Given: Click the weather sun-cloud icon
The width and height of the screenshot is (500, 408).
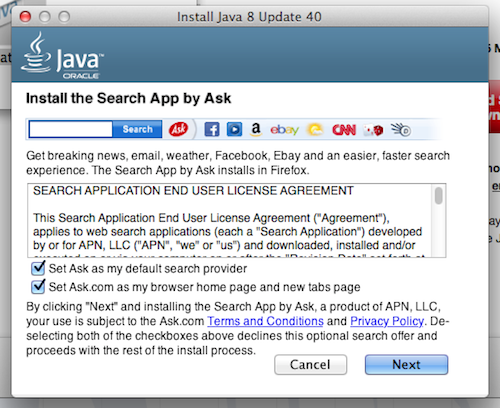Looking at the screenshot, I should [315, 130].
